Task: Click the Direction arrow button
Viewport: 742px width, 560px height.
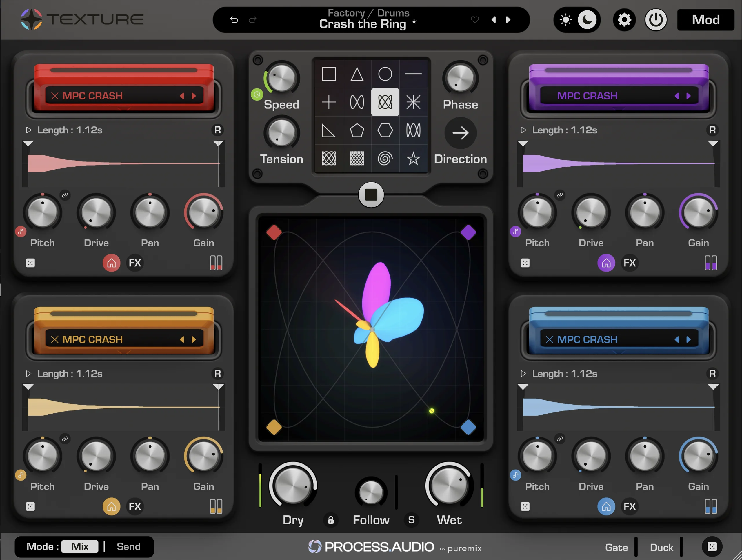Action: pyautogui.click(x=461, y=133)
